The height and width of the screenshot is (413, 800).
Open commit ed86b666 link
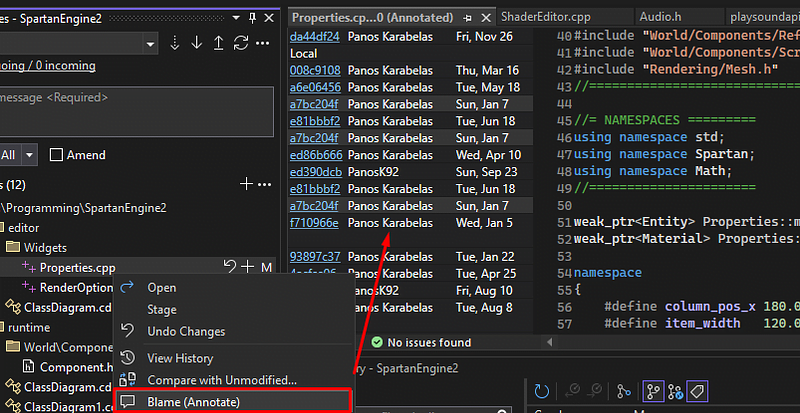coord(316,155)
